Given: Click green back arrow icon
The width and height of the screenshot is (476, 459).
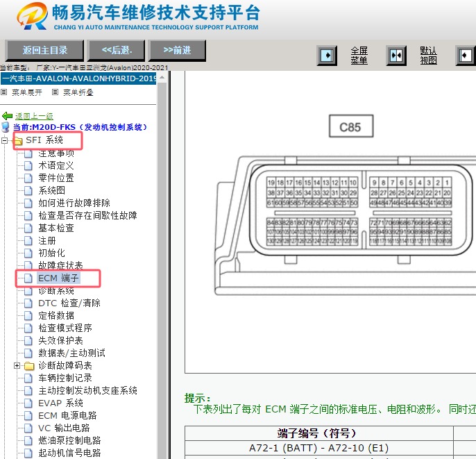Looking at the screenshot, I should pos(7,116).
